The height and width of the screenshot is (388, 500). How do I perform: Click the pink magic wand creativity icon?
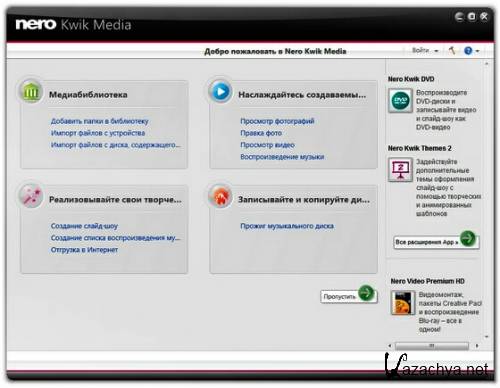click(x=31, y=196)
